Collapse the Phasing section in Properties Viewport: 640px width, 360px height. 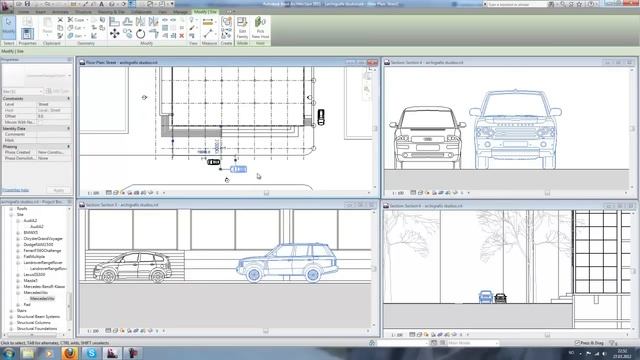click(69, 146)
